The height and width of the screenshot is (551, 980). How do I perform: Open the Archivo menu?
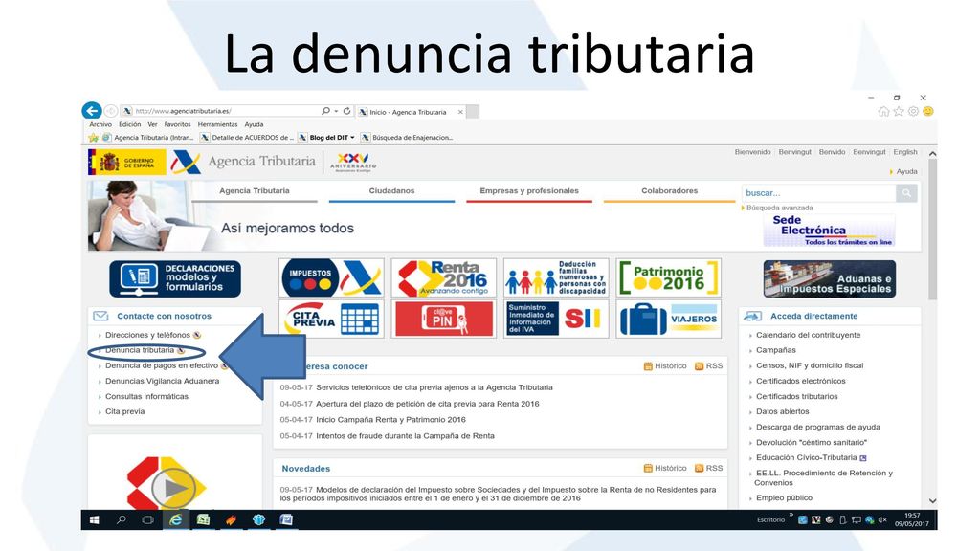(x=100, y=124)
